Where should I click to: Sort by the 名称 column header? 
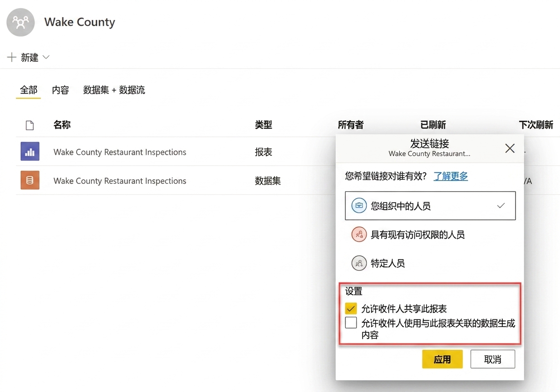pos(62,125)
